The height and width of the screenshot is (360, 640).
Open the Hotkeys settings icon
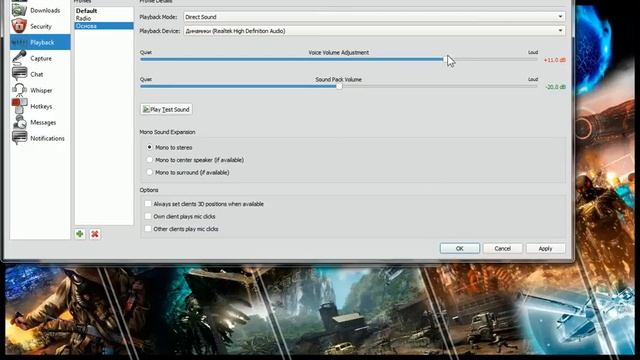[19, 106]
